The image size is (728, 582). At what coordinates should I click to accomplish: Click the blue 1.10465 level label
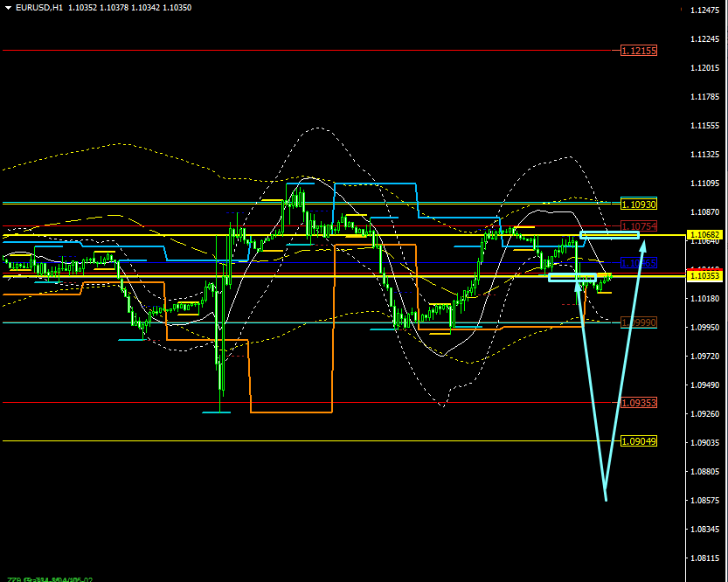coord(639,263)
